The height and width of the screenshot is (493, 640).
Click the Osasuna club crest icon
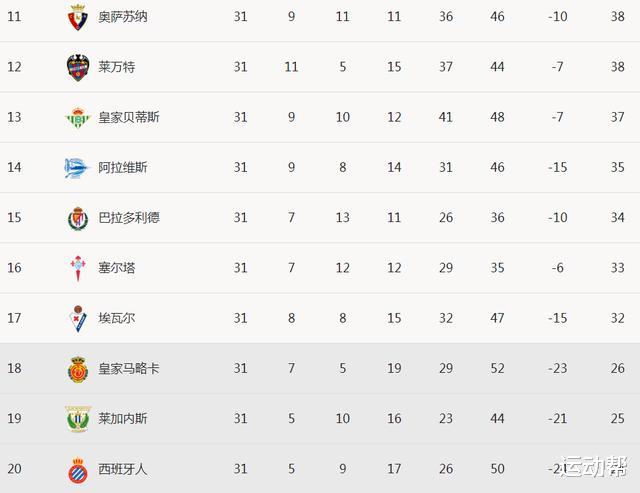click(78, 17)
